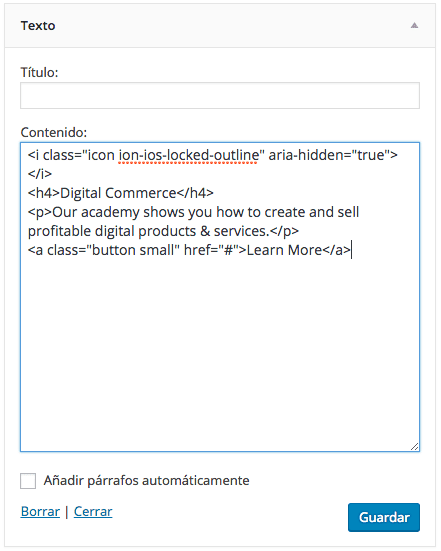The width and height of the screenshot is (441, 551).
Task: Place cursor in Digital Commerce heading text
Action: 118,193
